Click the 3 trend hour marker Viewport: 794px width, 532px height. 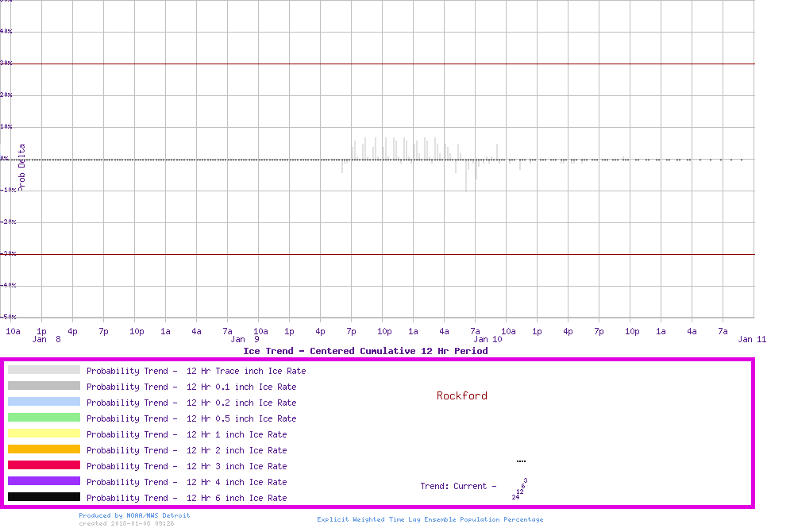coord(526,480)
